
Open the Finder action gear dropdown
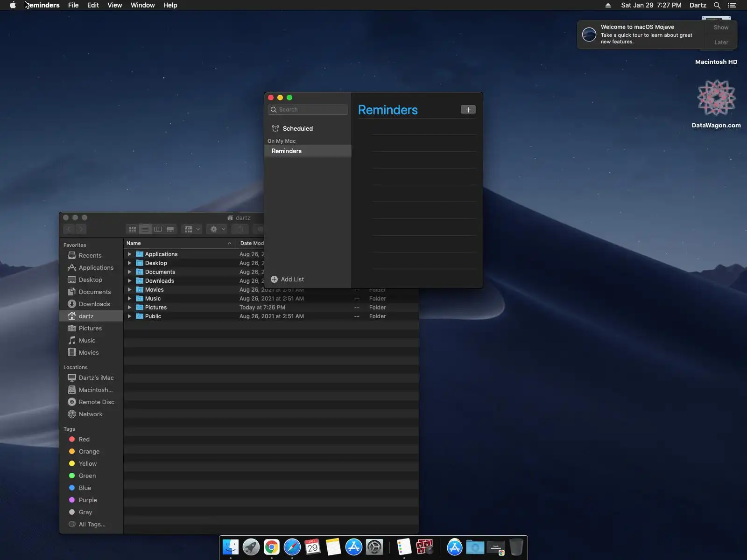217,229
